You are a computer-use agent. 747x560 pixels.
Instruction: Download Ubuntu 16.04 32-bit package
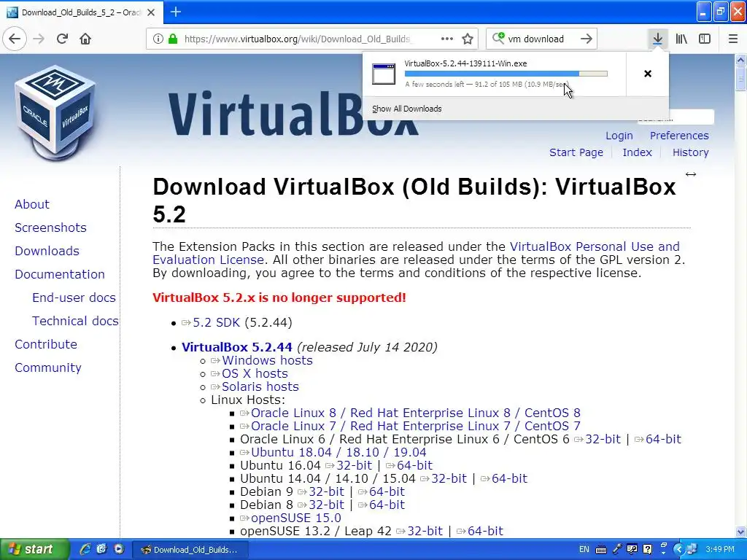(354, 465)
